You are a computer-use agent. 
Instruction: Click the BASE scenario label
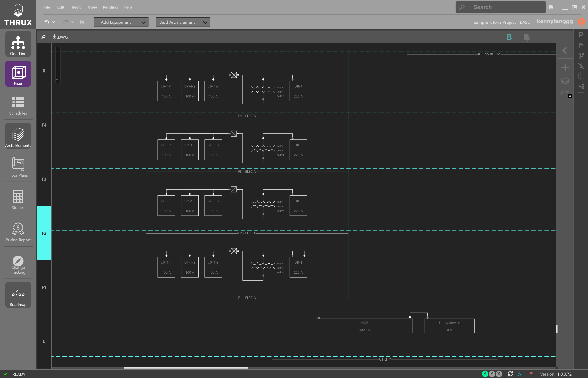(525, 22)
